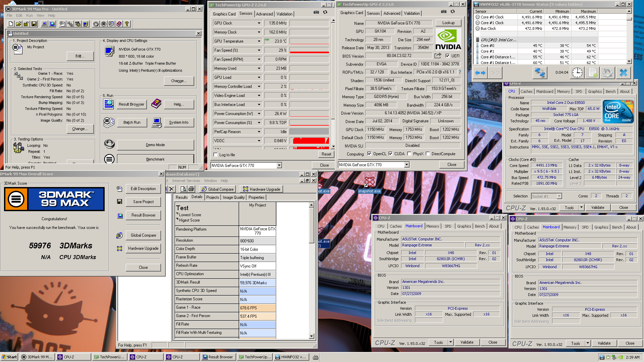Click Validate in the bottom-right CPU-Z window
The width and height of the screenshot is (644, 362).
tap(604, 343)
